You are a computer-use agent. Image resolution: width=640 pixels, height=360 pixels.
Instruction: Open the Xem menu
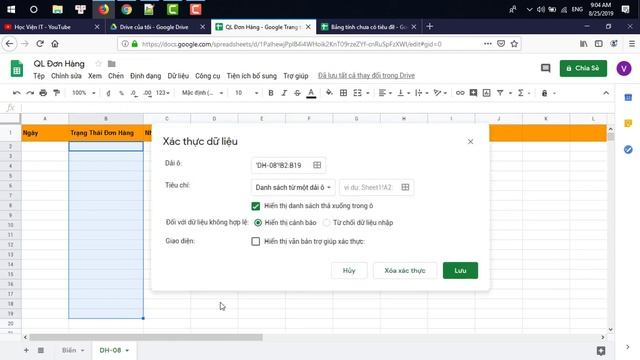tap(95, 76)
